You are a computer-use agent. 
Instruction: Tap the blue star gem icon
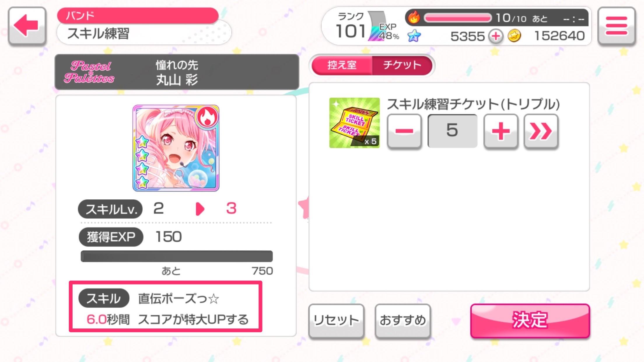[414, 36]
